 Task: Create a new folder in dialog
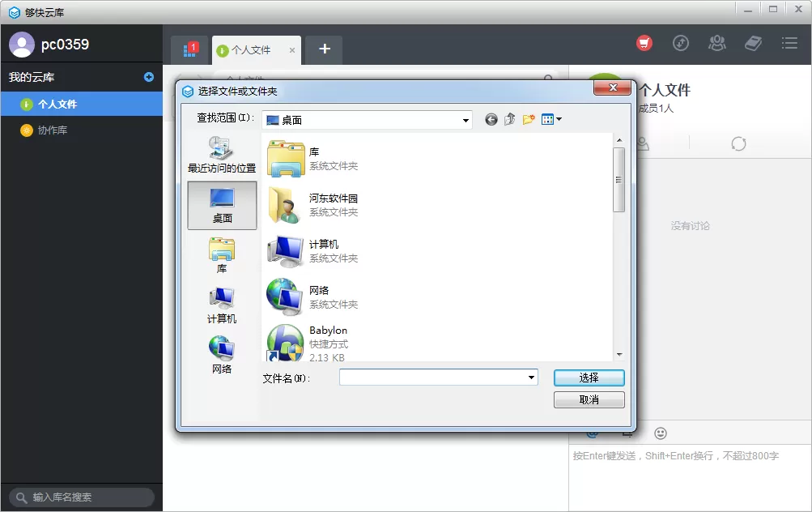pos(528,120)
